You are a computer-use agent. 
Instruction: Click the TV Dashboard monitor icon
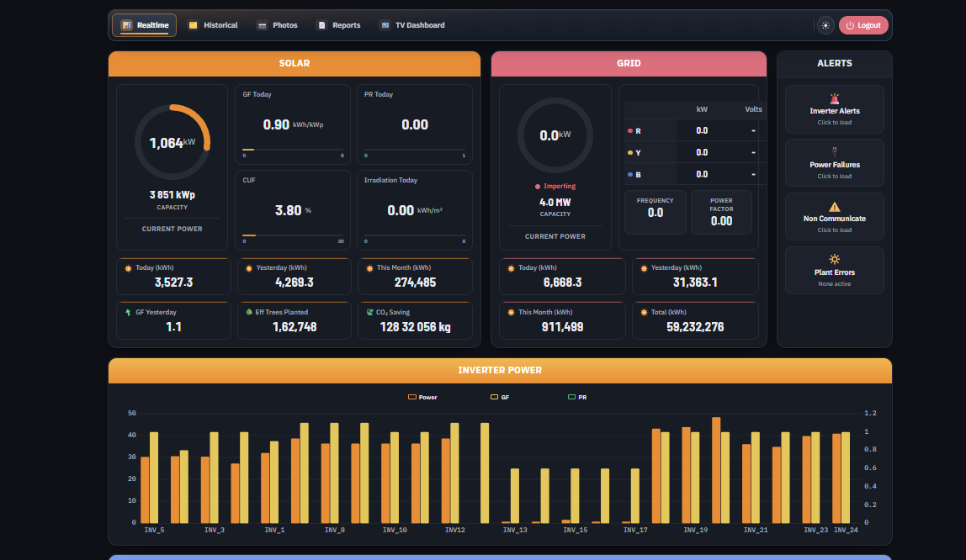(x=385, y=25)
